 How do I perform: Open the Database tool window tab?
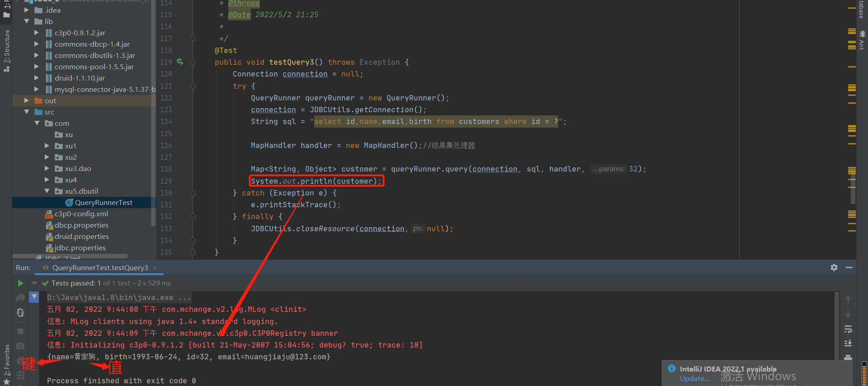[x=862, y=9]
